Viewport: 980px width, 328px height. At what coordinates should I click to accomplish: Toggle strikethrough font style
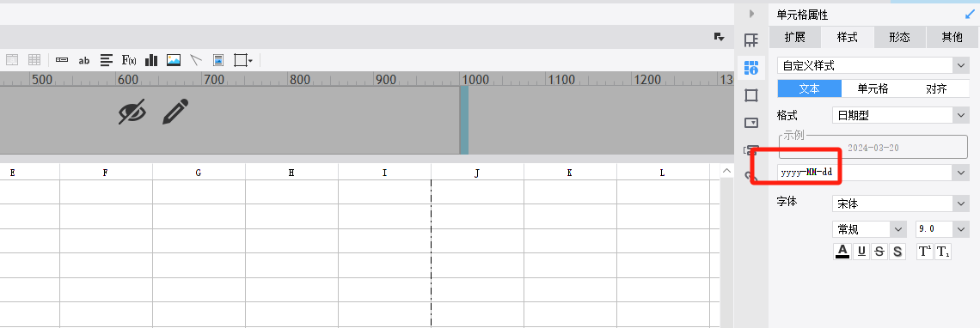point(879,252)
